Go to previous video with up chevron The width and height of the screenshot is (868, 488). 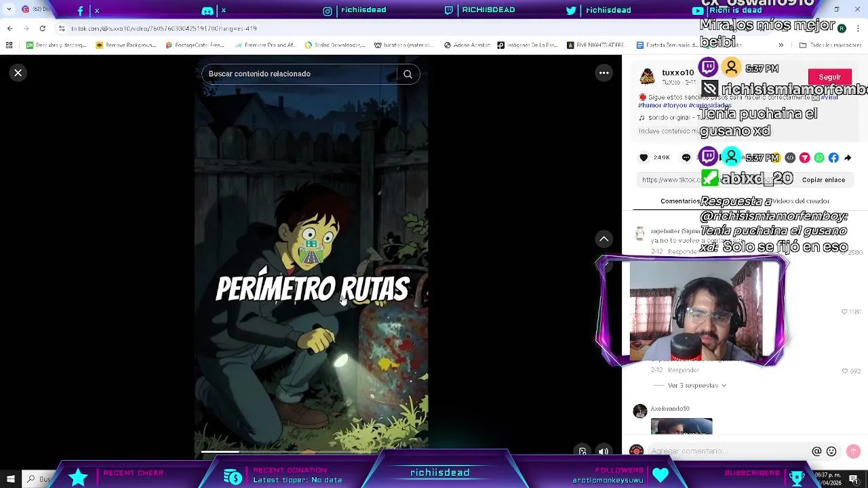click(x=604, y=239)
